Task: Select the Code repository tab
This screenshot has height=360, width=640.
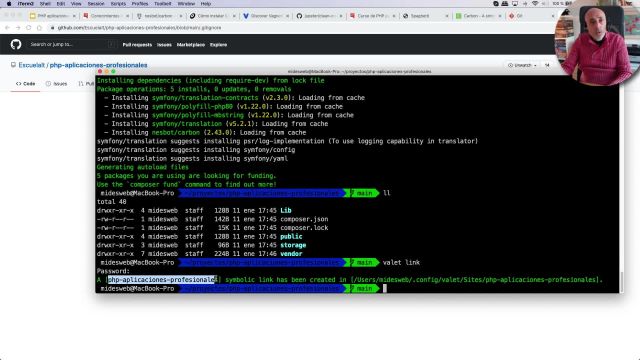Action: tap(25, 84)
